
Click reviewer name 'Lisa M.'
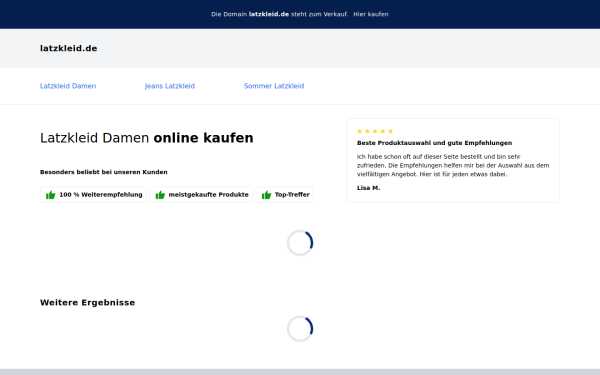(368, 188)
